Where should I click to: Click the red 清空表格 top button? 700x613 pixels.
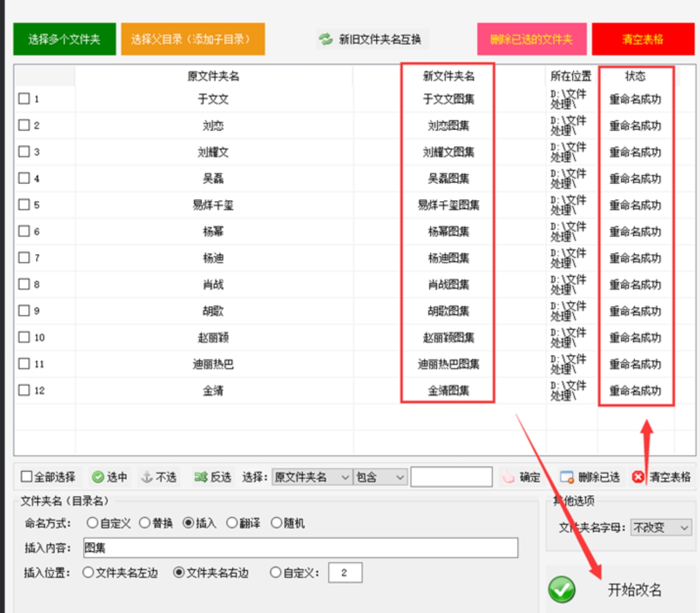click(643, 39)
